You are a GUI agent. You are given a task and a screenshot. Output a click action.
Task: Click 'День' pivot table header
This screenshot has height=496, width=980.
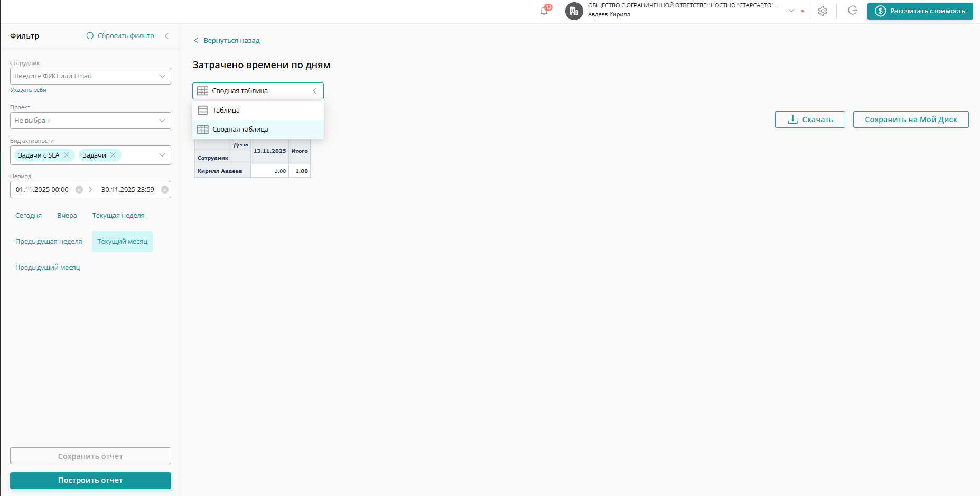[x=241, y=145]
